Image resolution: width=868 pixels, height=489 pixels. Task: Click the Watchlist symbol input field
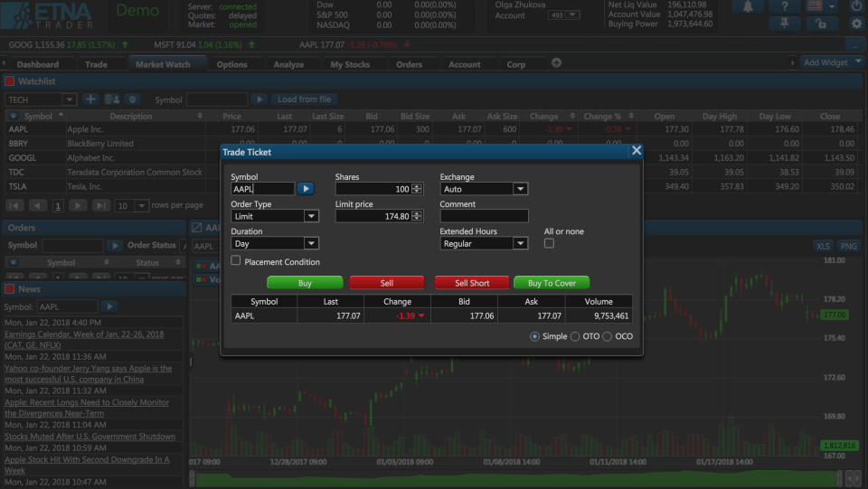(x=217, y=99)
